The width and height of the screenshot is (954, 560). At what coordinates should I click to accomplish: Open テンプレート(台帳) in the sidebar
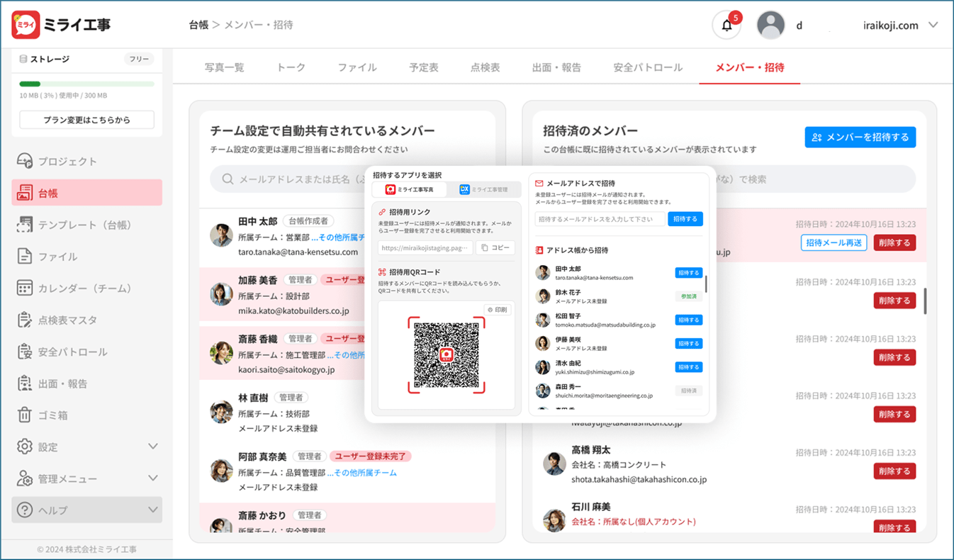(86, 225)
